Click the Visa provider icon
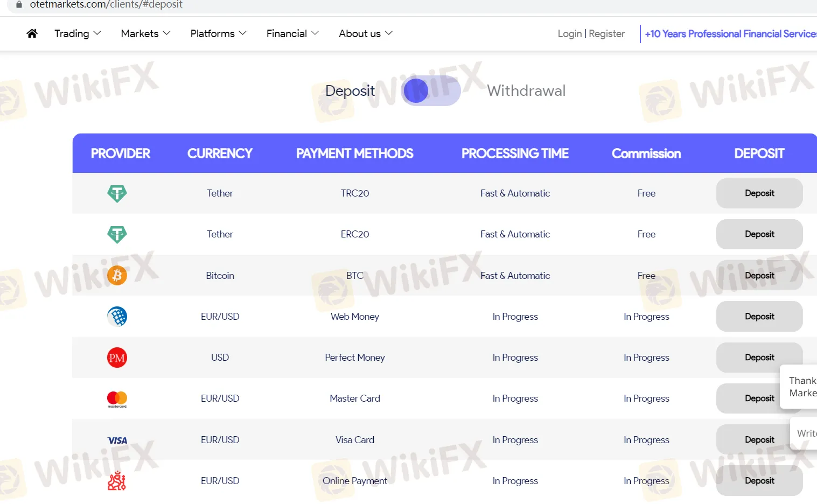 coord(117,440)
